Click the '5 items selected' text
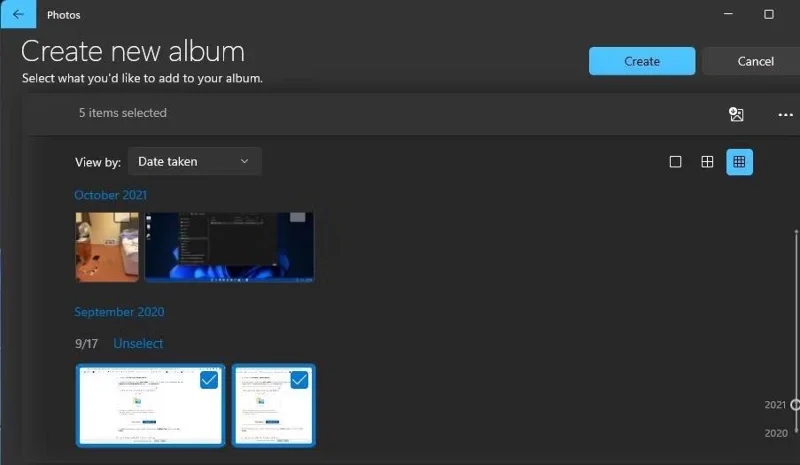 pos(123,113)
